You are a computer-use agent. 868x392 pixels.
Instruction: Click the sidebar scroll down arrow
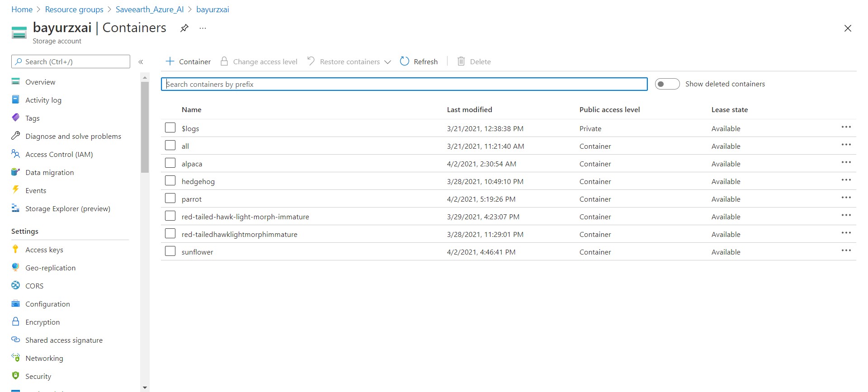pyautogui.click(x=145, y=387)
